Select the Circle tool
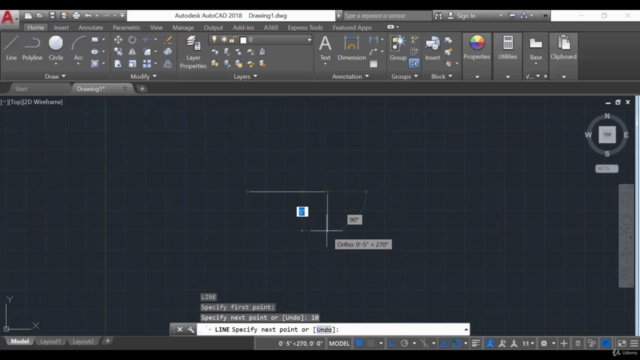This screenshot has height=360, width=640. [56, 48]
